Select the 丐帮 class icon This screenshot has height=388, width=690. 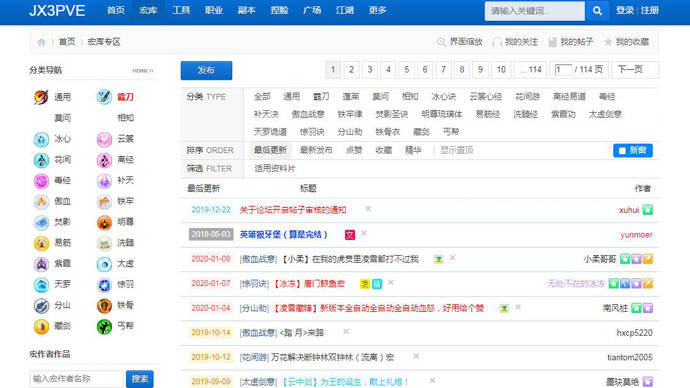(x=104, y=326)
